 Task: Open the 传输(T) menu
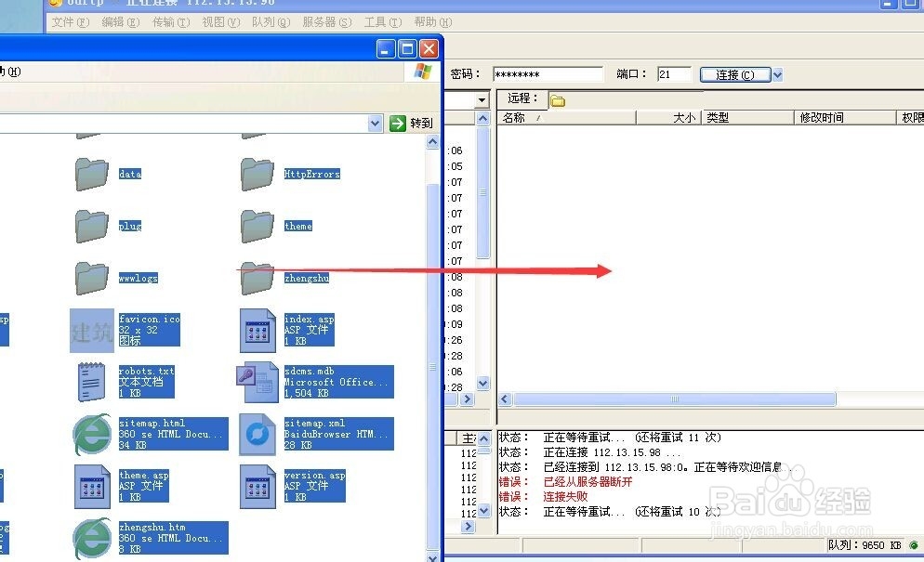[171, 22]
